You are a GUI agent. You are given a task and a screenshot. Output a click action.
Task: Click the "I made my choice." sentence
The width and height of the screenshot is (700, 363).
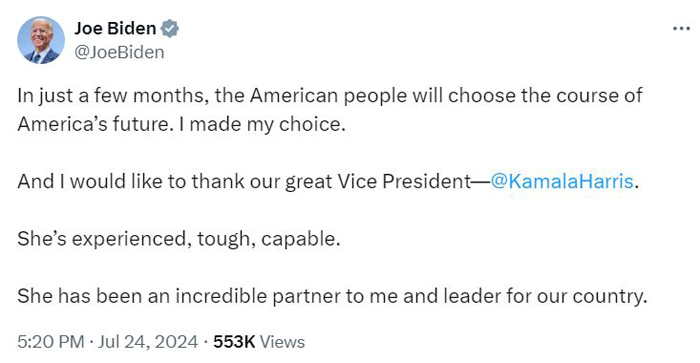pyautogui.click(x=262, y=125)
